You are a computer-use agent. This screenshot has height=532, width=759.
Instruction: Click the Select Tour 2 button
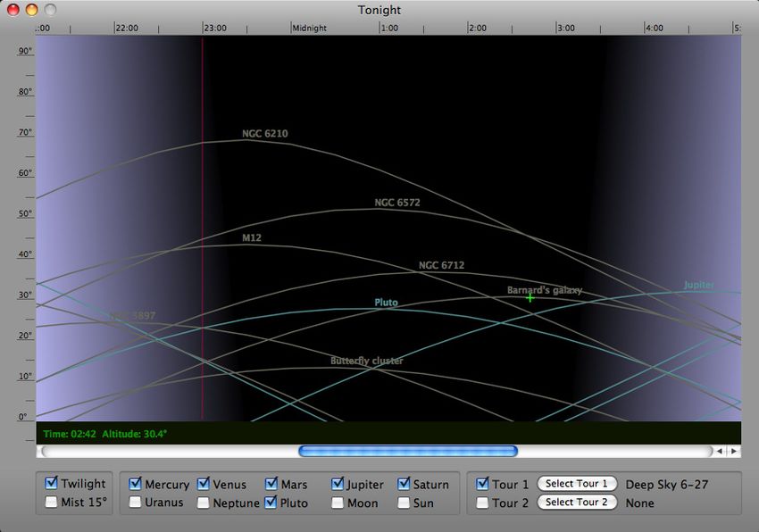(x=577, y=502)
